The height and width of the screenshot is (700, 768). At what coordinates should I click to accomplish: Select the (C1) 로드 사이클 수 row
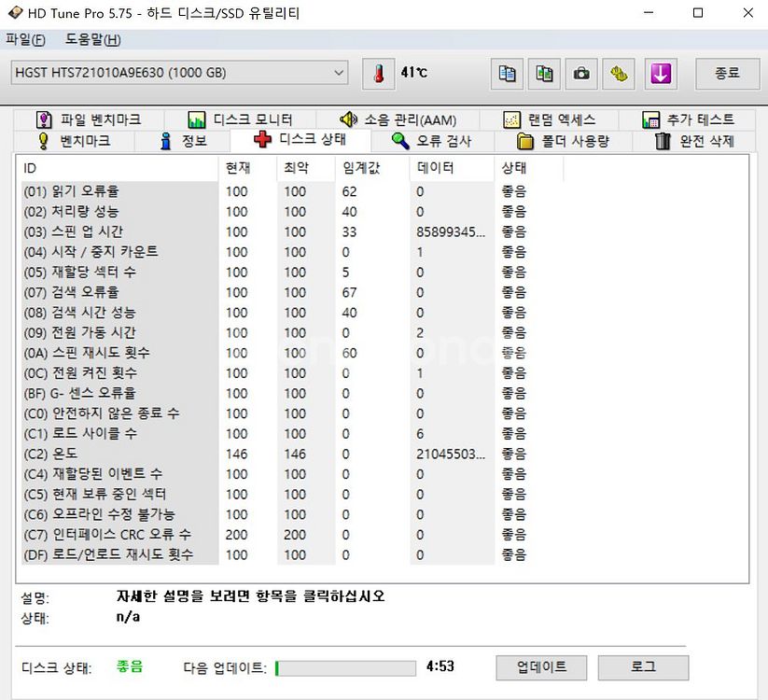[292, 434]
